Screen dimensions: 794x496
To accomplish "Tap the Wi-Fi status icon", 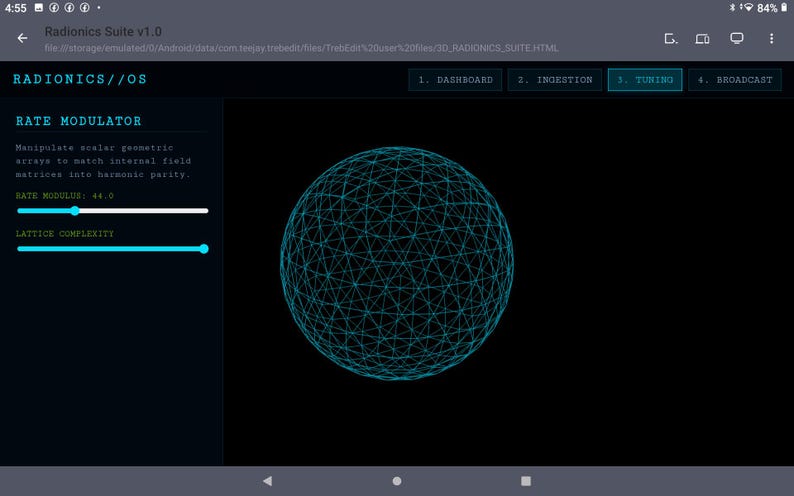I will click(x=748, y=7).
